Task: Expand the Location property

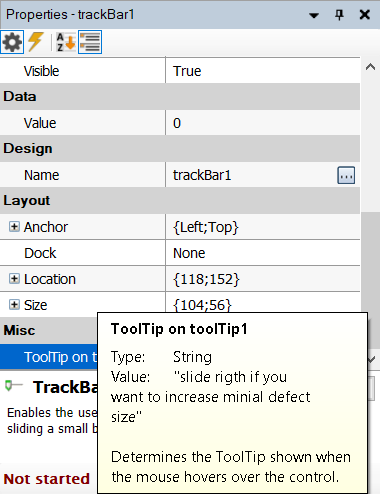Action: tap(14, 279)
